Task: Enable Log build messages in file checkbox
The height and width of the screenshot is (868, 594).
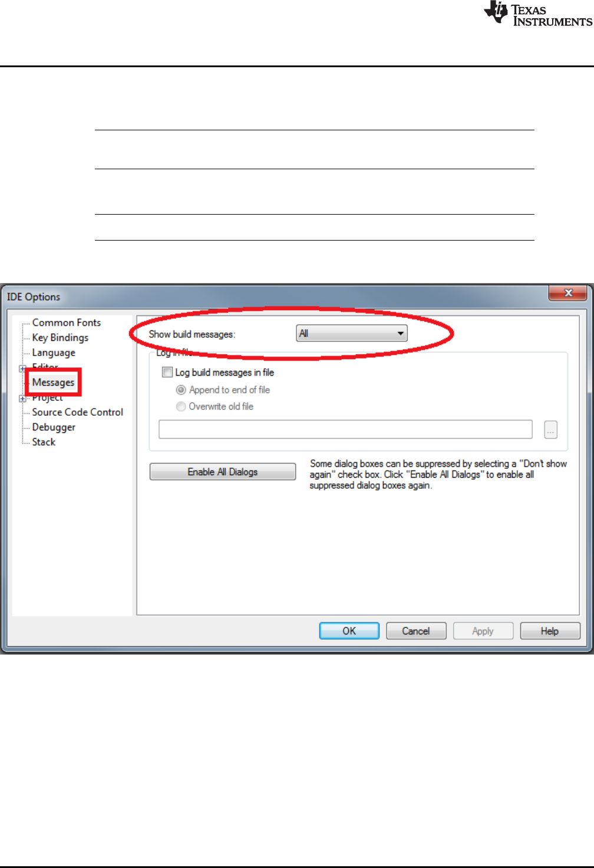Action: (167, 372)
